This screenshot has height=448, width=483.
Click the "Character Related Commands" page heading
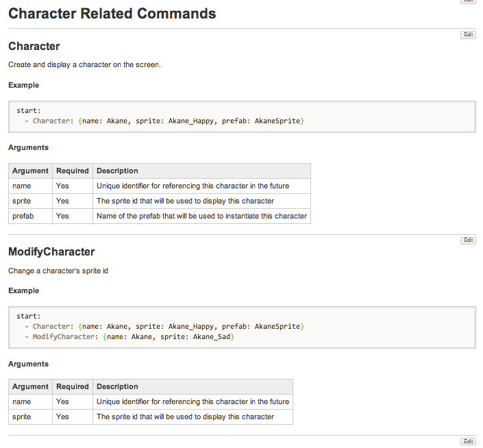112,13
